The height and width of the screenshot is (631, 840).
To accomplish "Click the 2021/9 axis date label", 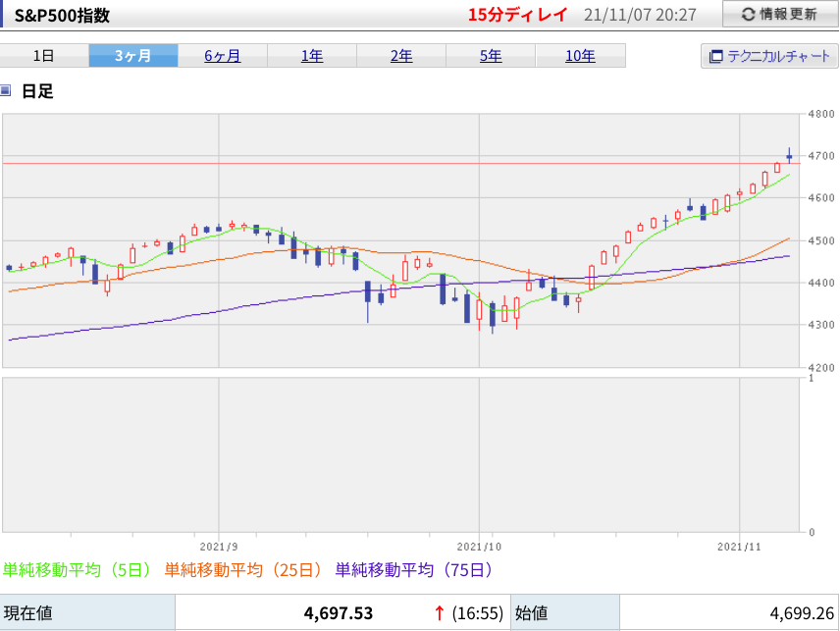I will point(219,547).
